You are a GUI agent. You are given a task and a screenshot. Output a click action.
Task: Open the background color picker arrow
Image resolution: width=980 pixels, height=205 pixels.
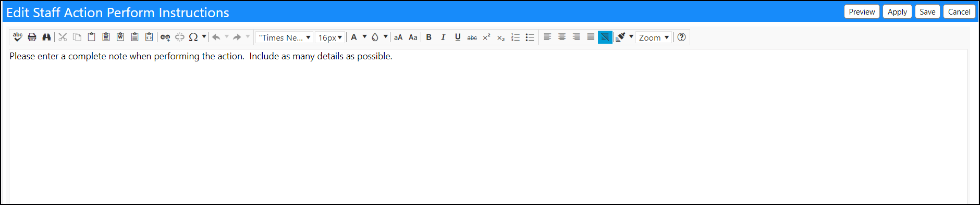(386, 37)
